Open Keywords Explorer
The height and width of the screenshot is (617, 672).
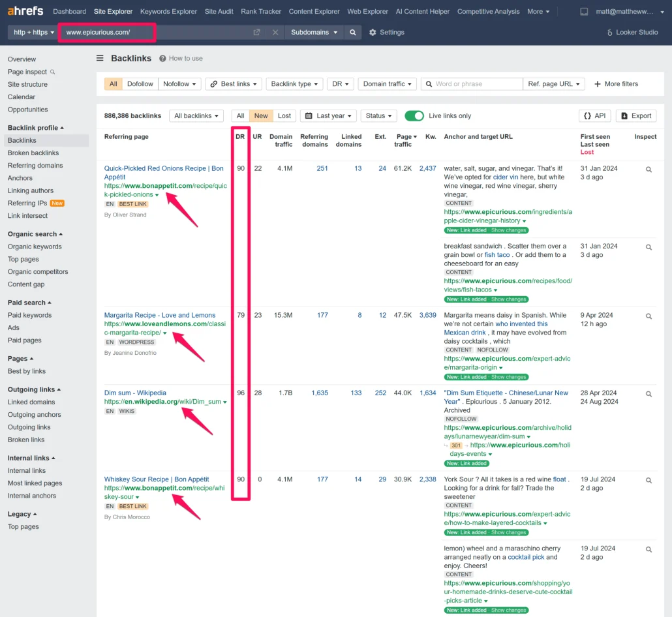click(168, 12)
